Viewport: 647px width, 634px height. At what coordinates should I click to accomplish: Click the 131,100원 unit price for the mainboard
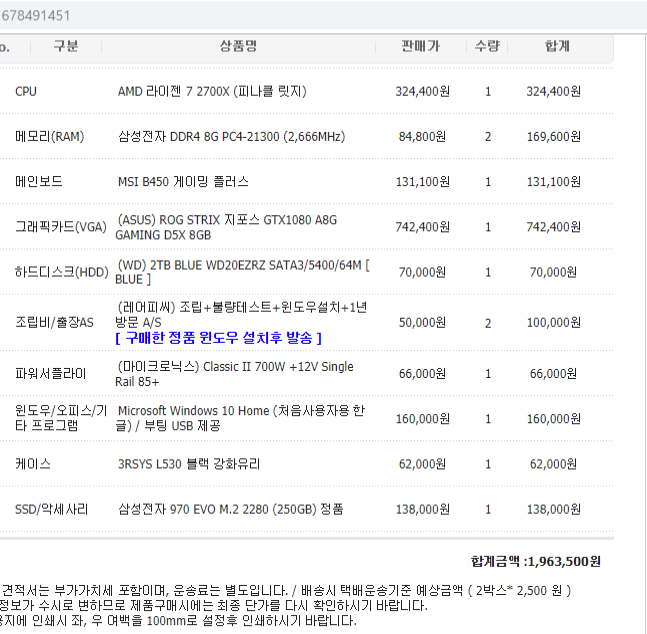click(423, 182)
